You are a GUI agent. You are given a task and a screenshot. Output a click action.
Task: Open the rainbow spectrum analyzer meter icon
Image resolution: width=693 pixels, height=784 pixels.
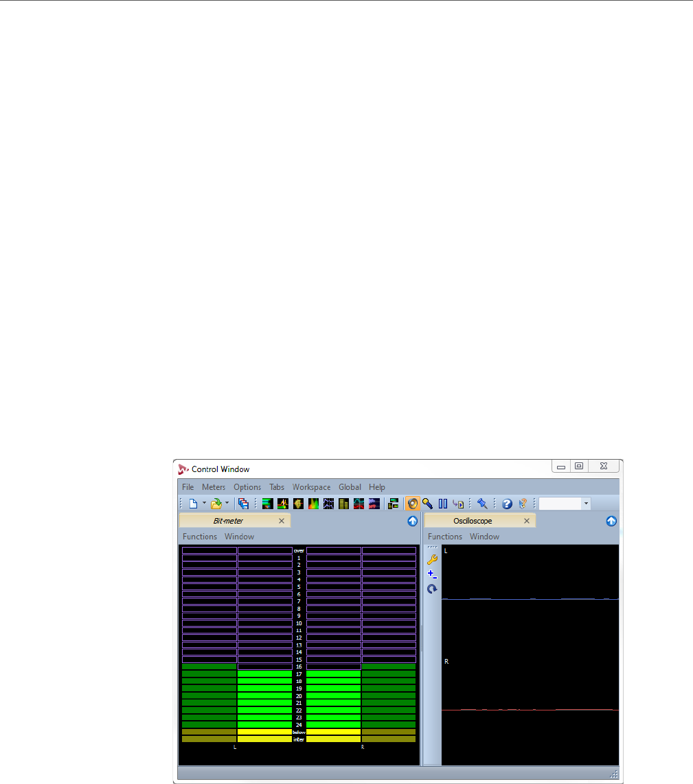point(313,504)
